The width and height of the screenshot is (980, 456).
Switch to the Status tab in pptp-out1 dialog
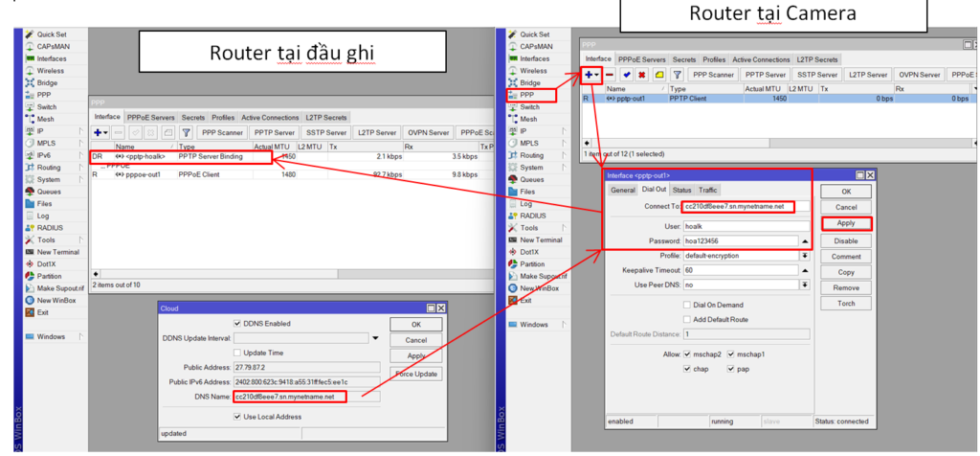[681, 191]
